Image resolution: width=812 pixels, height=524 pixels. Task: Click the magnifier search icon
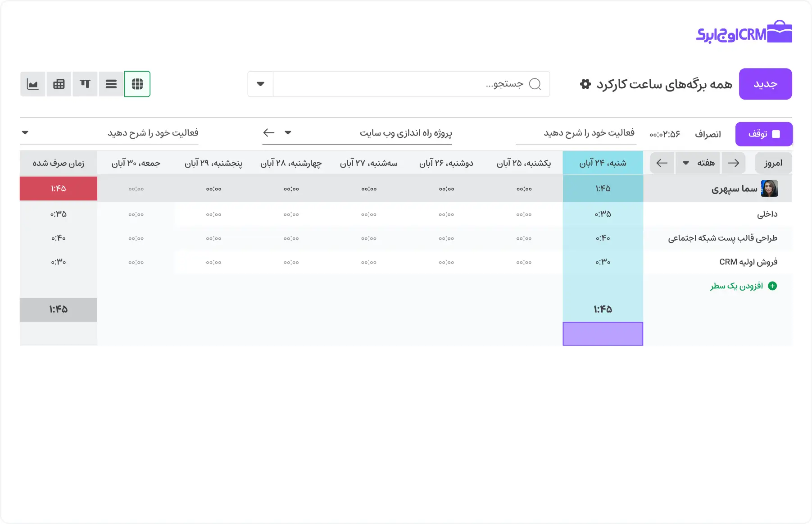click(535, 84)
